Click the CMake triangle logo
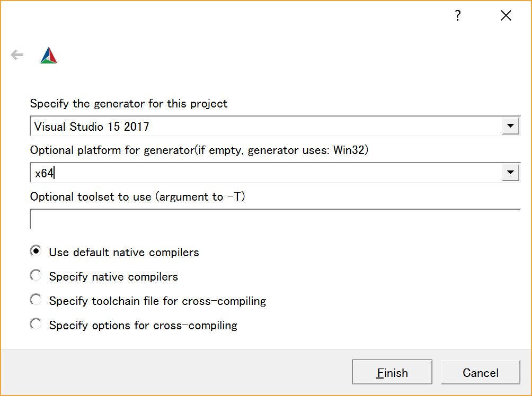The width and height of the screenshot is (532, 396). tap(49, 55)
